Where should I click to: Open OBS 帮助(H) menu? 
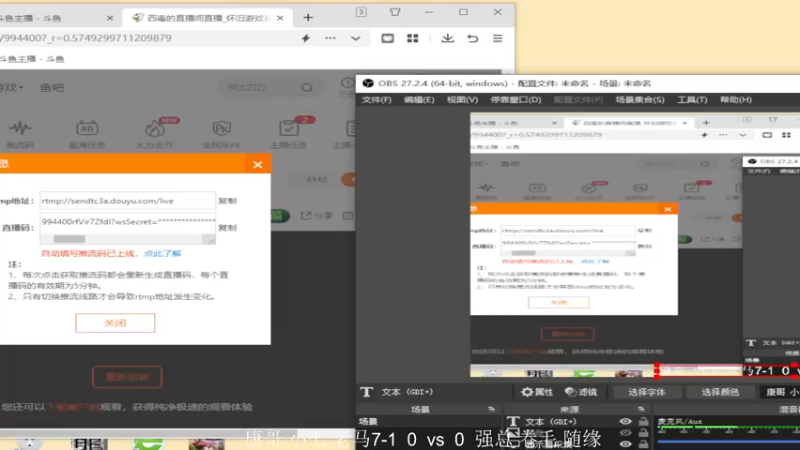[x=736, y=100]
